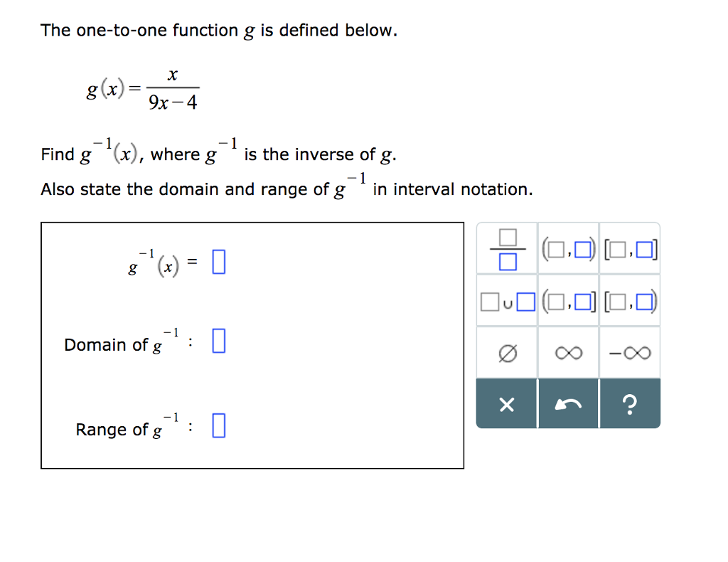Click the undo arrow icon

point(568,403)
